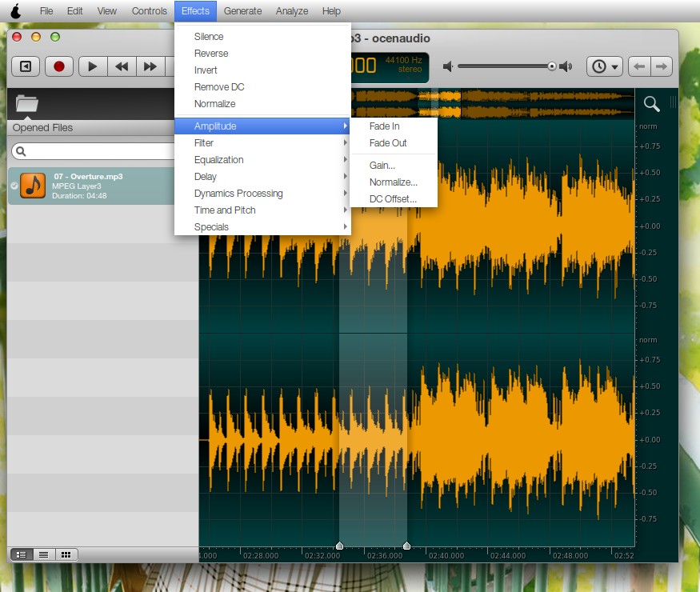The image size is (700, 592).
Task: Expand the Amplitude submenu
Action: coord(262,126)
